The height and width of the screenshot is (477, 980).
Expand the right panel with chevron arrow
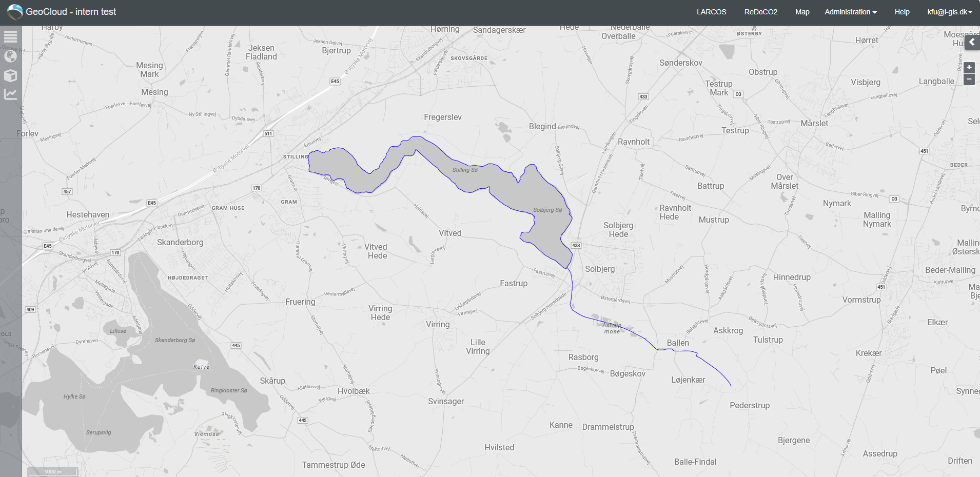click(972, 43)
